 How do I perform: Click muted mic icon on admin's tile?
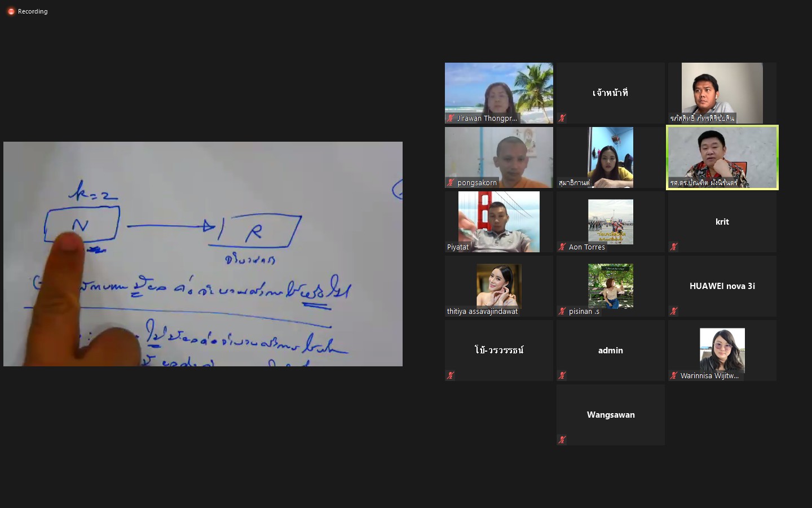[x=562, y=376]
